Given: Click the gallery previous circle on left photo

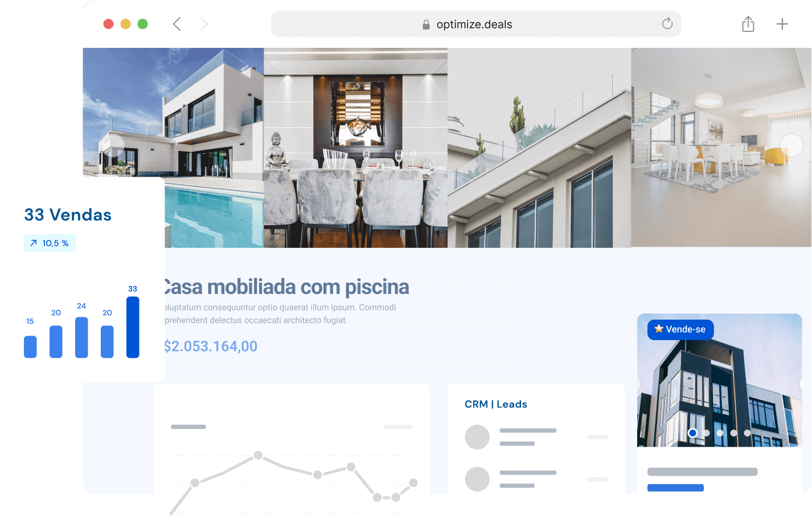Looking at the screenshot, I should tap(113, 145).
